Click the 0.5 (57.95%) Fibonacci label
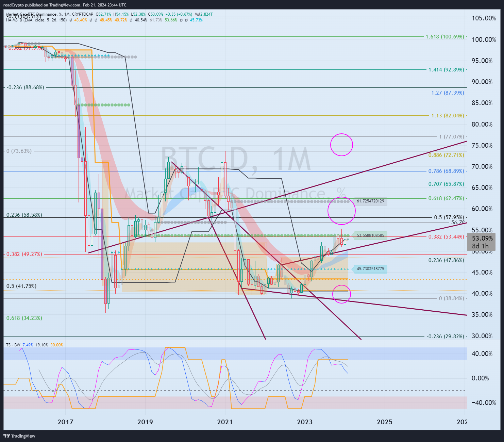The image size is (504, 442). (x=449, y=217)
